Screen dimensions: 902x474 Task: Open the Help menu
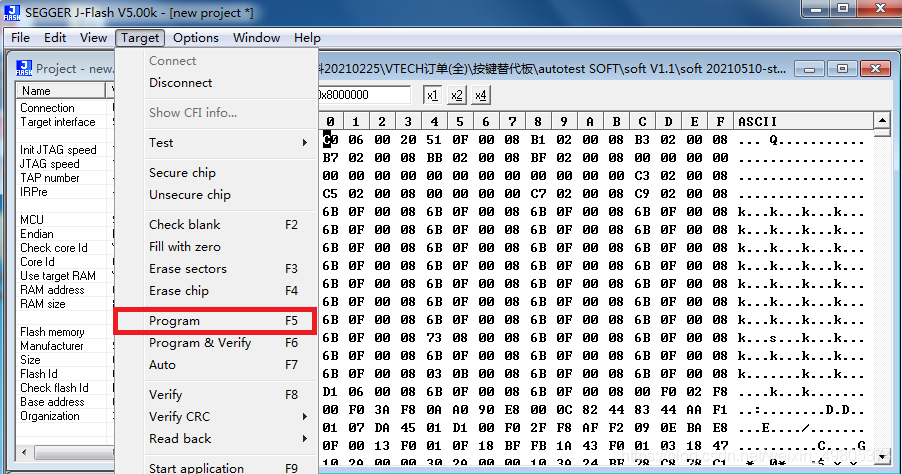click(307, 38)
